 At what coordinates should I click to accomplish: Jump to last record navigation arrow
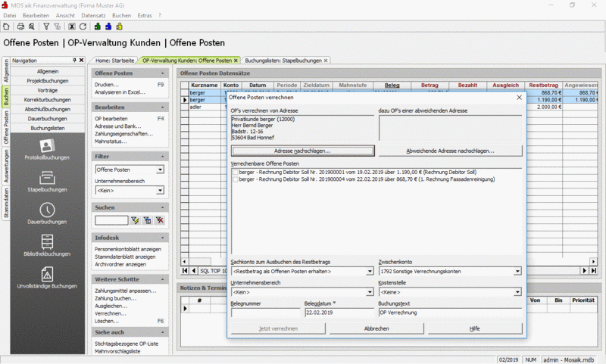coord(594,271)
